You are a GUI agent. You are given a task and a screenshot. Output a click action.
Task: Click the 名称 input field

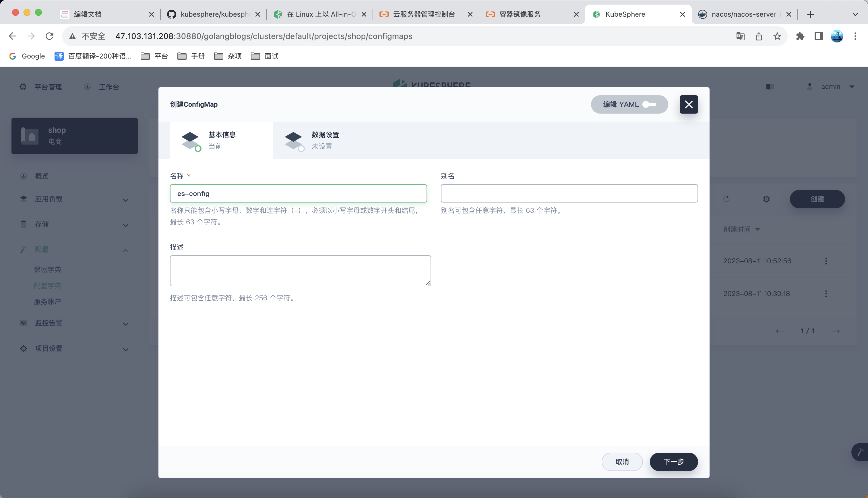point(298,193)
